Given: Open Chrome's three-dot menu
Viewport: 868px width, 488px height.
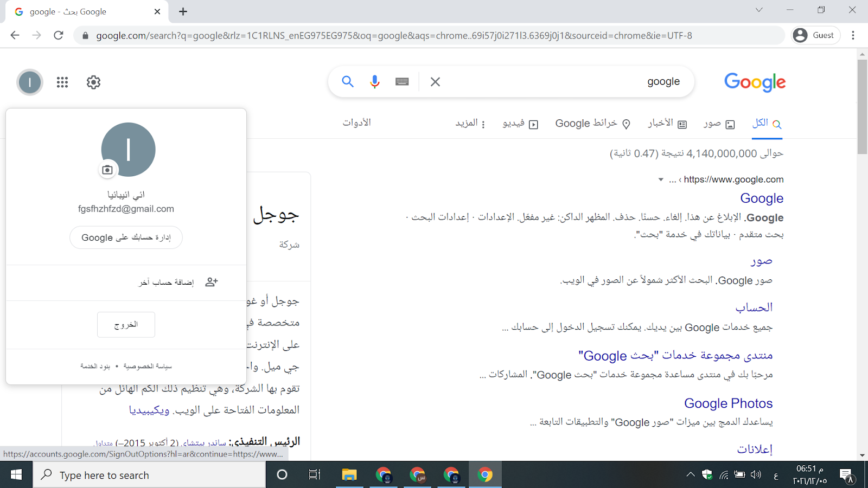Looking at the screenshot, I should pyautogui.click(x=853, y=35).
